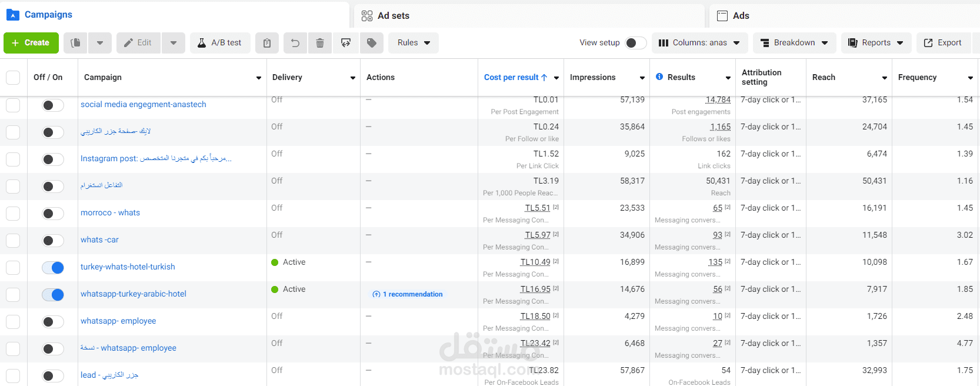Image resolution: width=980 pixels, height=386 pixels.
Task: Click the 1 recommendation link
Action: 412,294
